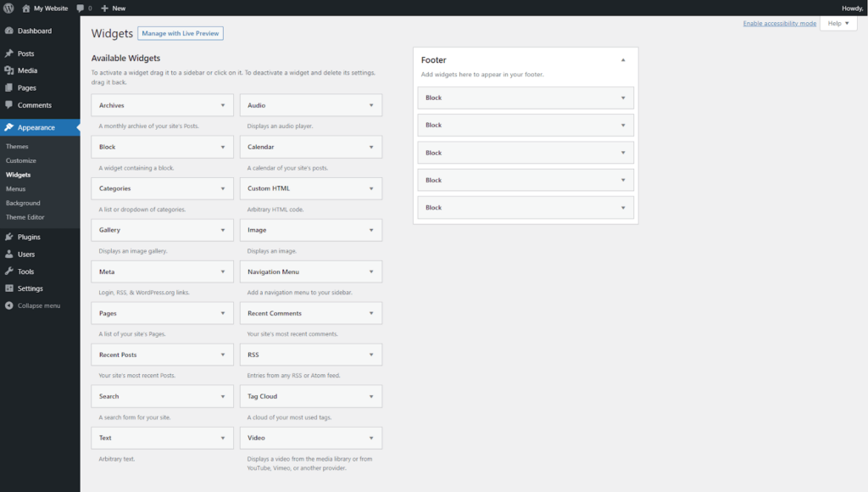The image size is (868, 492).
Task: Expand the third Footer Block arrow
Action: click(x=623, y=153)
